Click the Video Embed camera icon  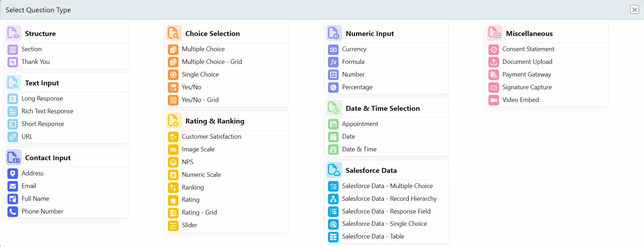tap(493, 100)
